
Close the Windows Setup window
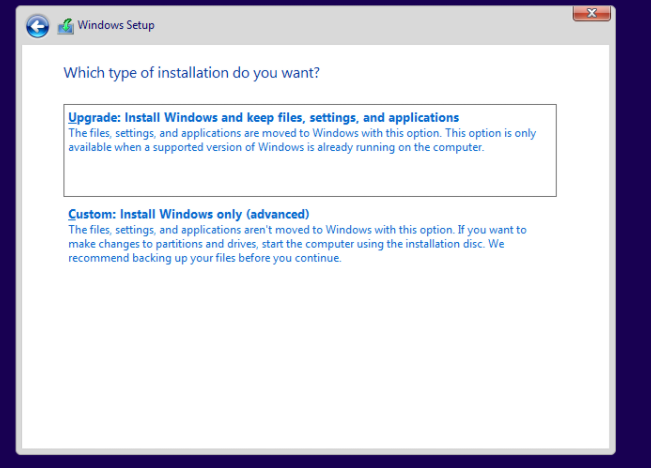tap(591, 14)
